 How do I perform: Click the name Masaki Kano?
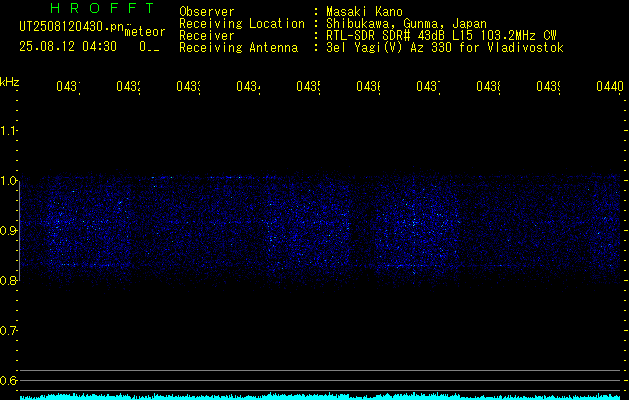click(x=364, y=12)
